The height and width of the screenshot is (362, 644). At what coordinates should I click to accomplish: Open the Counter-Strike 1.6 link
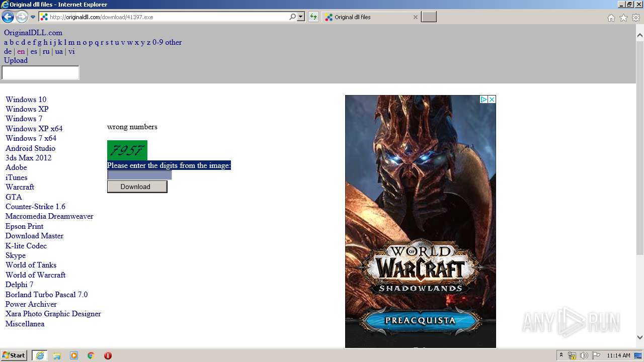coord(35,207)
